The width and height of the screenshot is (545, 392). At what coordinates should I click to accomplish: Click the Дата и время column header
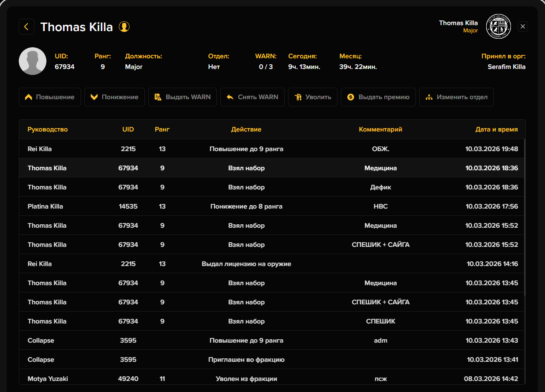click(x=496, y=129)
